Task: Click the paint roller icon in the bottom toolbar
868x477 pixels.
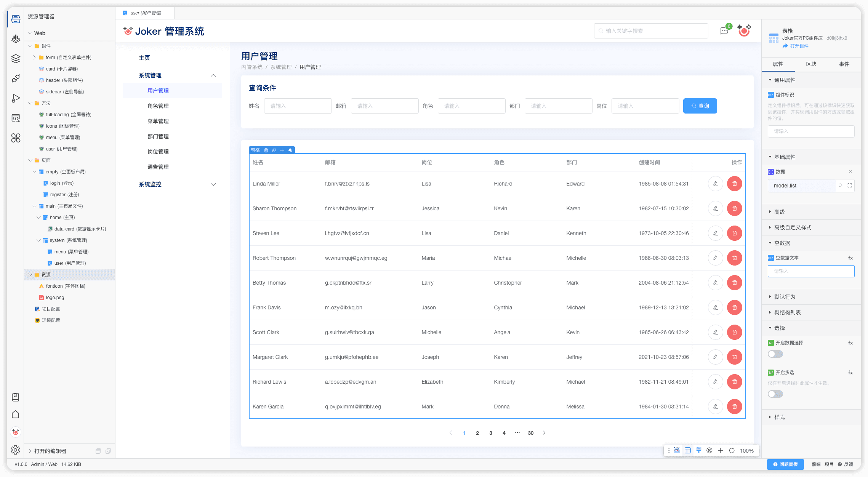Action: (698, 450)
